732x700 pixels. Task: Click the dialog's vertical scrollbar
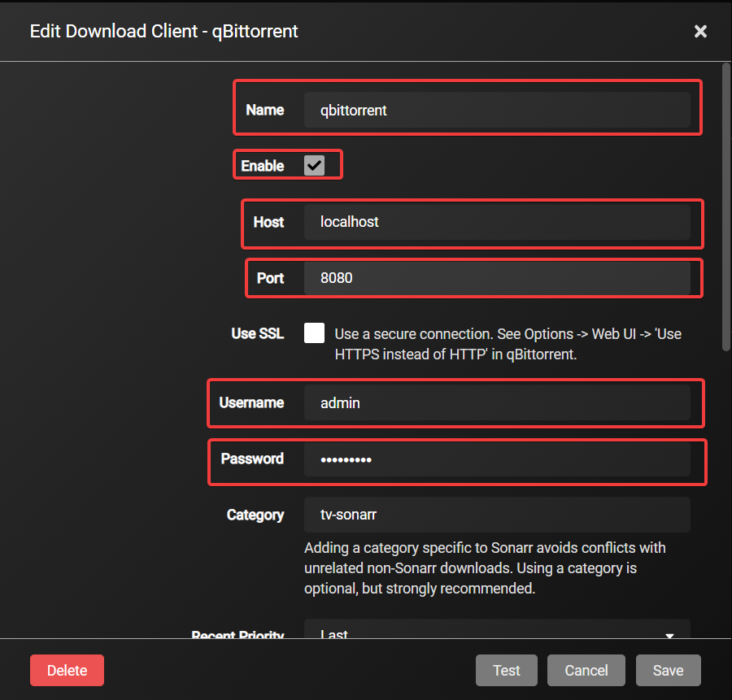726,207
